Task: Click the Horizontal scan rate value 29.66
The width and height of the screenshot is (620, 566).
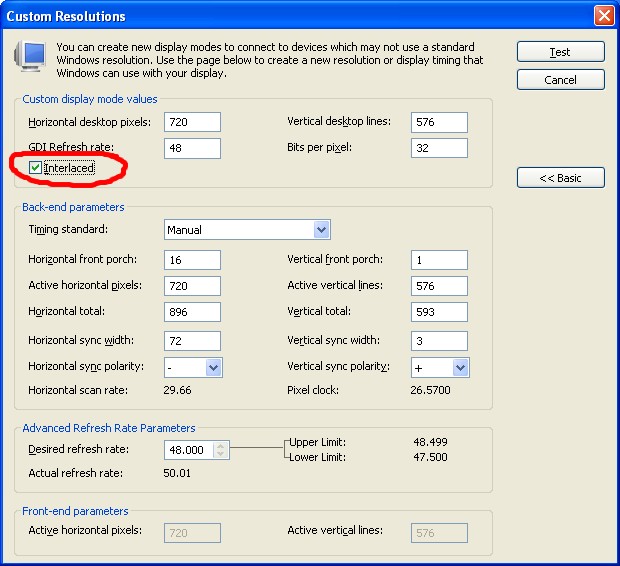Action: click(177, 390)
